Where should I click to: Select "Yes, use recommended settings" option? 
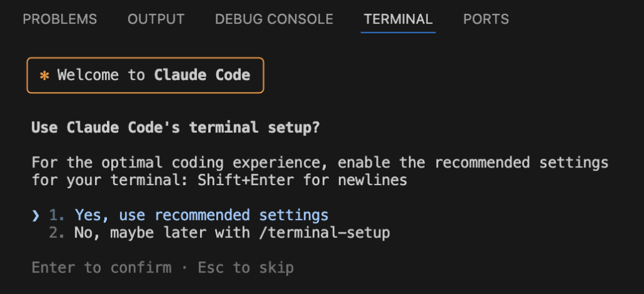[201, 215]
